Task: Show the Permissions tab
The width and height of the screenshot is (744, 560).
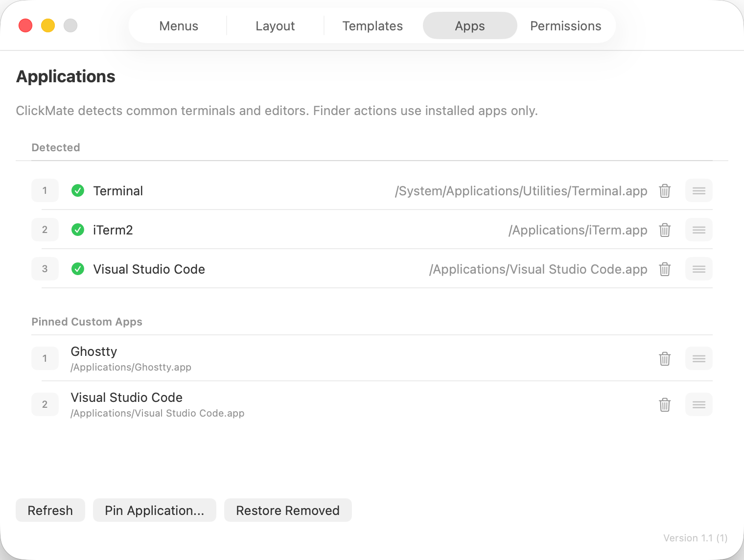Action: point(566,26)
